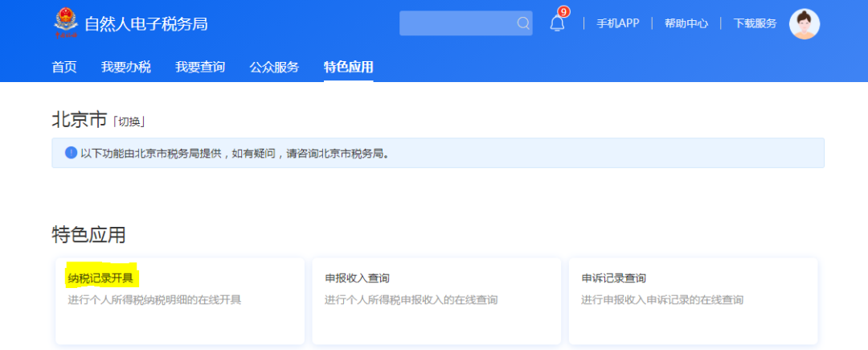This screenshot has height=350, width=868.
Task: Open the 纳税记录开具 card
Action: (180, 301)
